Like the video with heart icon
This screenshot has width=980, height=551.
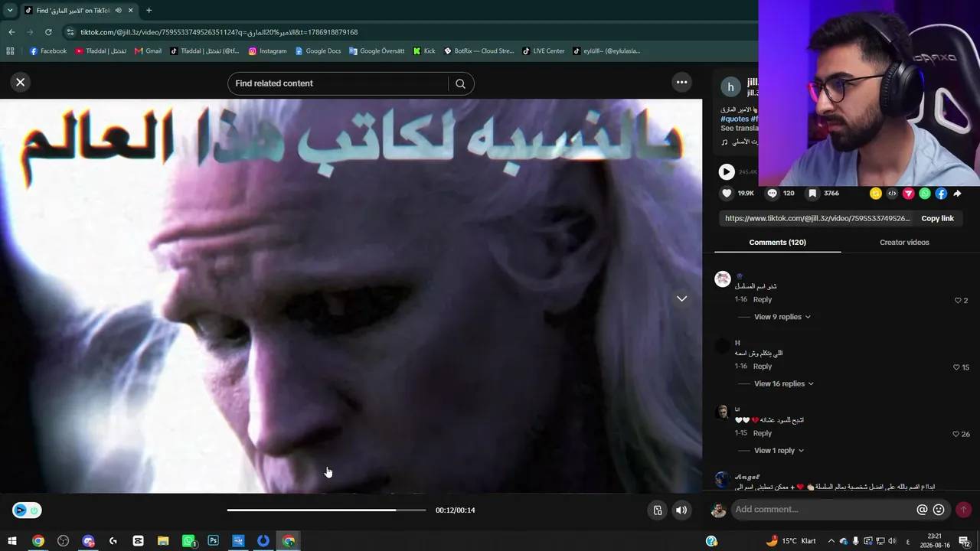[x=727, y=194]
